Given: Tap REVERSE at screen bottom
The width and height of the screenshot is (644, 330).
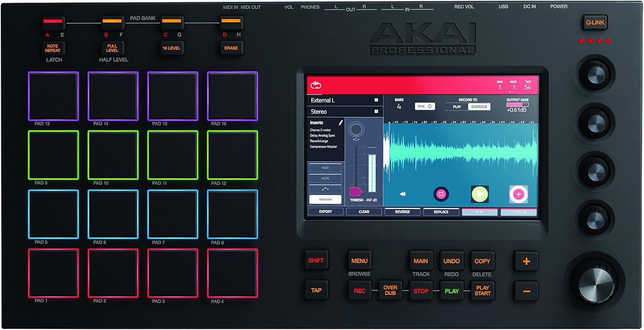Looking at the screenshot, I should [402, 212].
